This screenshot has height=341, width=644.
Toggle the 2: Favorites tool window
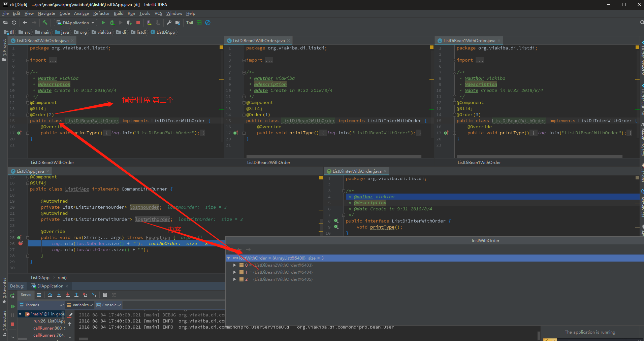point(4,290)
